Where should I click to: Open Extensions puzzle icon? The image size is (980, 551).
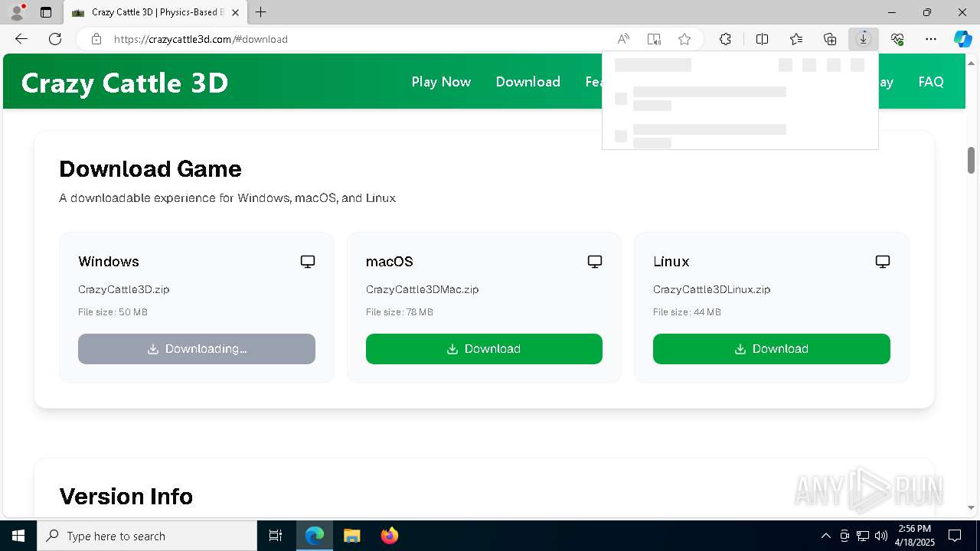725,39
